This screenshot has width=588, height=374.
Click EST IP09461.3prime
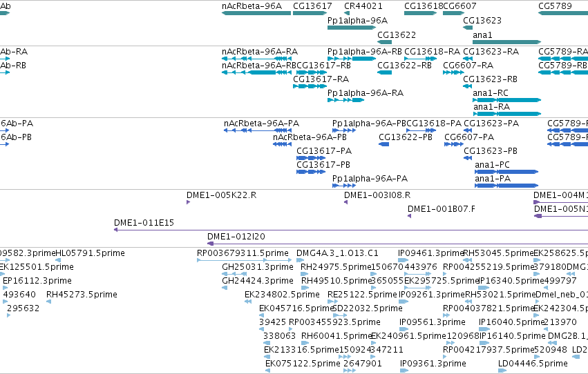tap(403, 260)
